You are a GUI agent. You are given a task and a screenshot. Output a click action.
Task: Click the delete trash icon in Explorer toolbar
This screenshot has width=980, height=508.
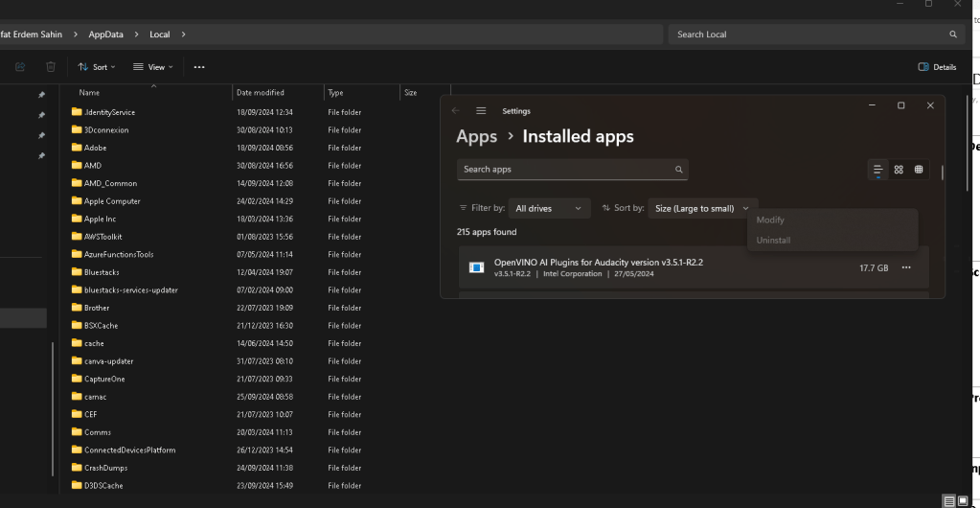tap(51, 67)
